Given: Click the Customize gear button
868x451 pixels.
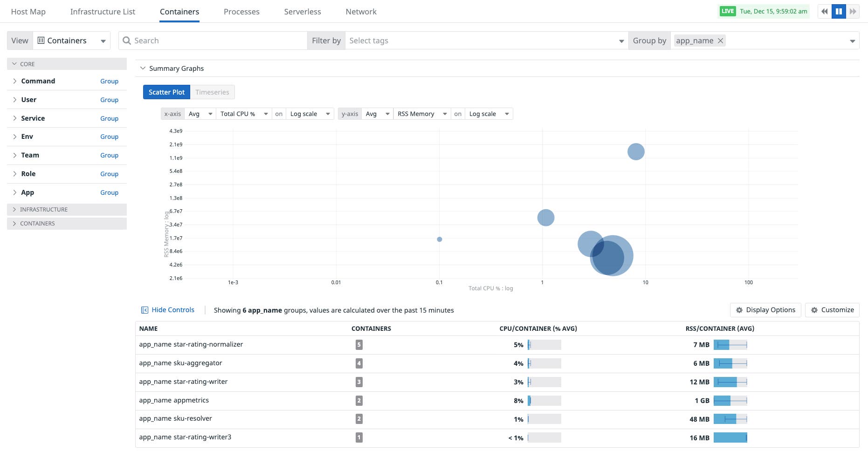Looking at the screenshot, I should (832, 310).
